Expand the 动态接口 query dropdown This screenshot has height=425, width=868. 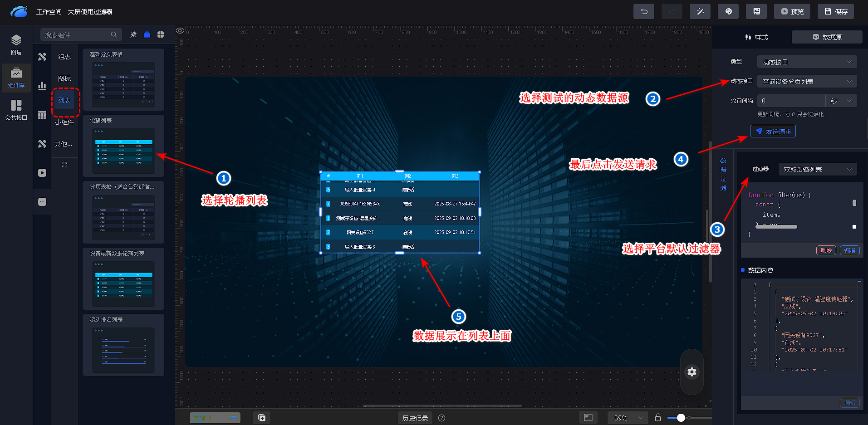(x=806, y=82)
